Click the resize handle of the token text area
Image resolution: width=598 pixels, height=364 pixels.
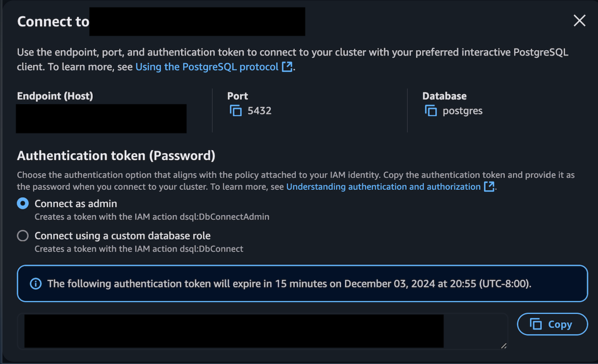tap(504, 346)
